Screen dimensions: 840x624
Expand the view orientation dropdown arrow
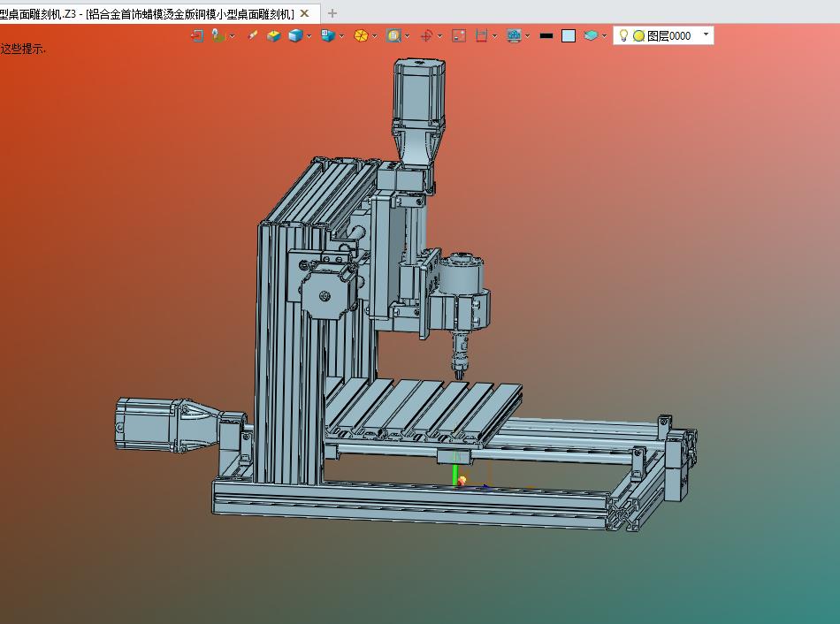click(342, 36)
